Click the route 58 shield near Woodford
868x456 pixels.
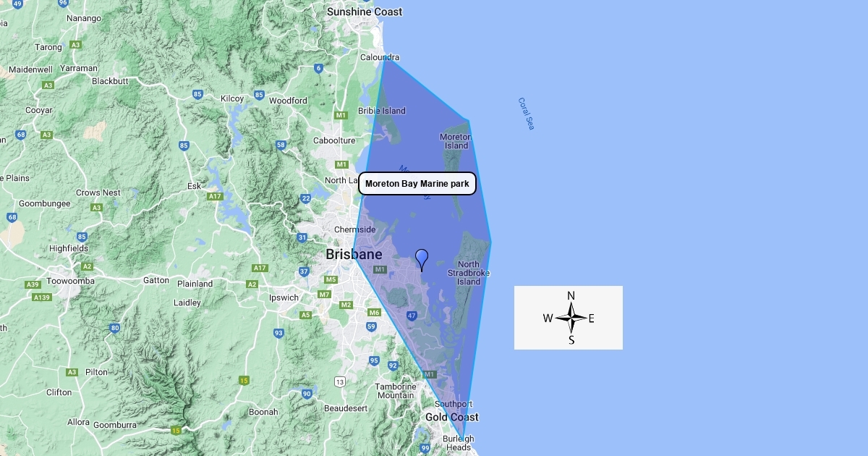click(x=281, y=145)
